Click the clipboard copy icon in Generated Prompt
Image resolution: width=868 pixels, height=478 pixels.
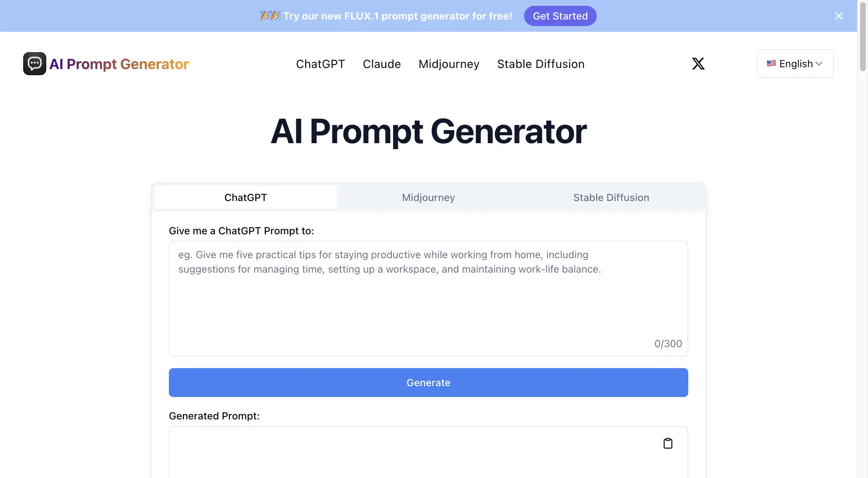pos(668,443)
